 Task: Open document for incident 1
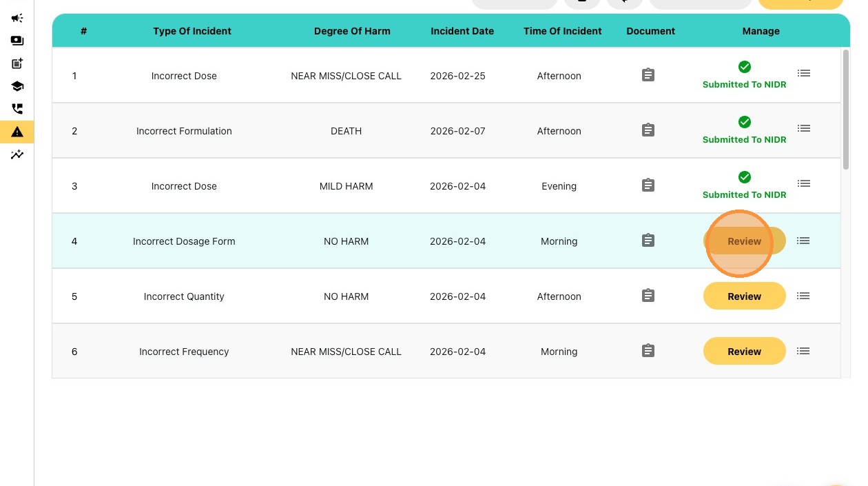coord(648,75)
